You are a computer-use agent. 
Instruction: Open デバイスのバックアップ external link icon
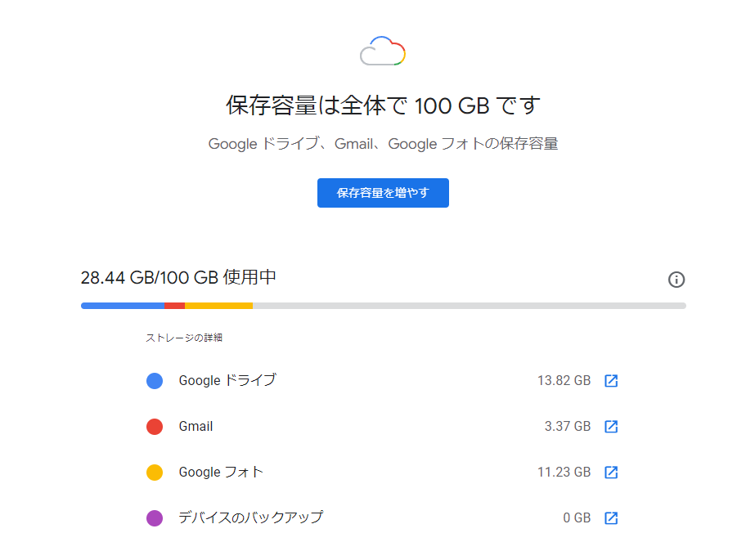[611, 517]
